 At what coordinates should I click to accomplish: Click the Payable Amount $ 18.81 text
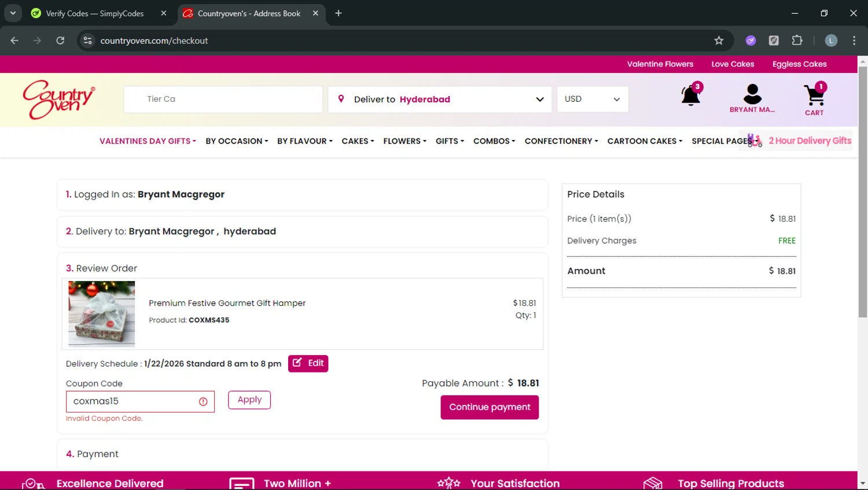point(480,383)
